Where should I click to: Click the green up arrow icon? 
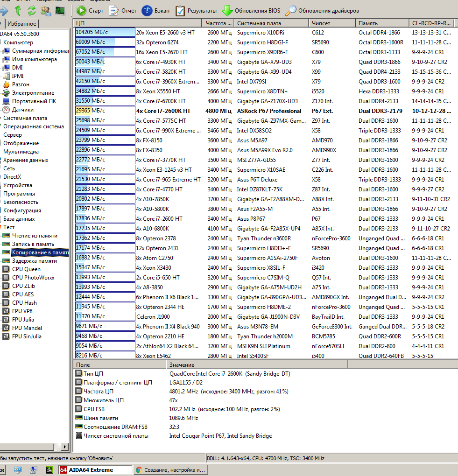18,11
